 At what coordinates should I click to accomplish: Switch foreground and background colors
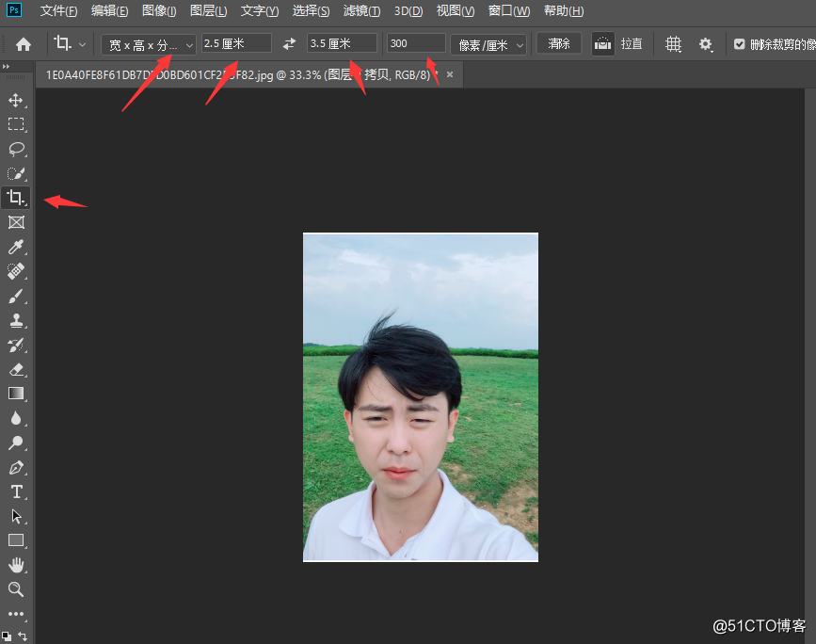(23, 636)
